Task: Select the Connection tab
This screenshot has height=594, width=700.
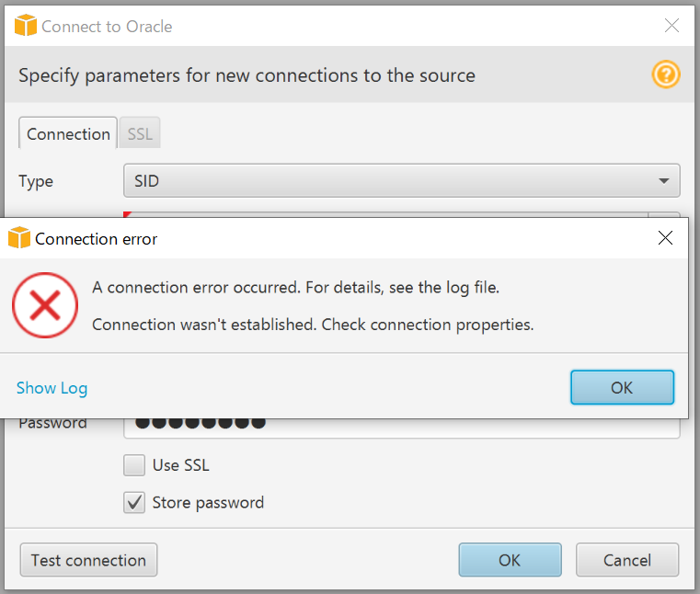Action: pos(68,133)
